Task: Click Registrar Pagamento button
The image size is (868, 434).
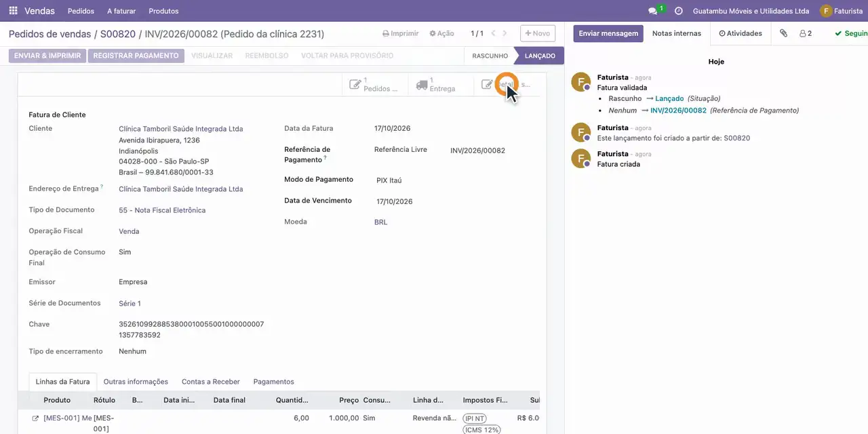Action: click(x=136, y=56)
